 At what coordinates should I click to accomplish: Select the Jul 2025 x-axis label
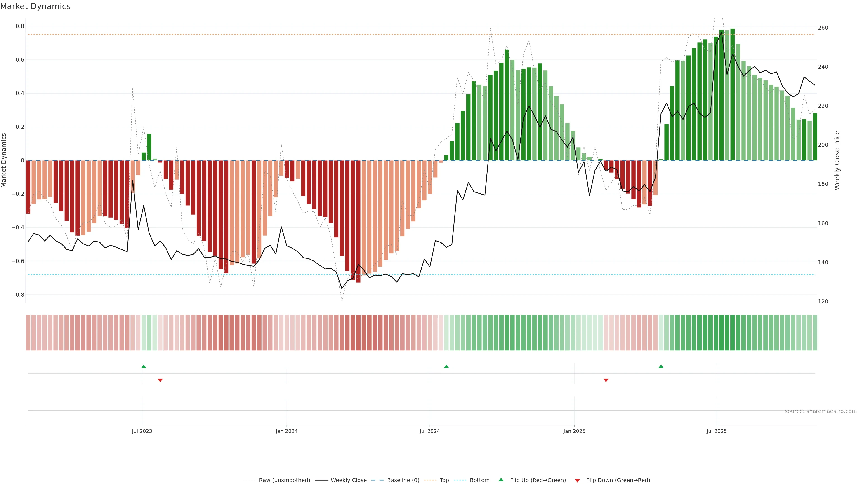pyautogui.click(x=716, y=431)
